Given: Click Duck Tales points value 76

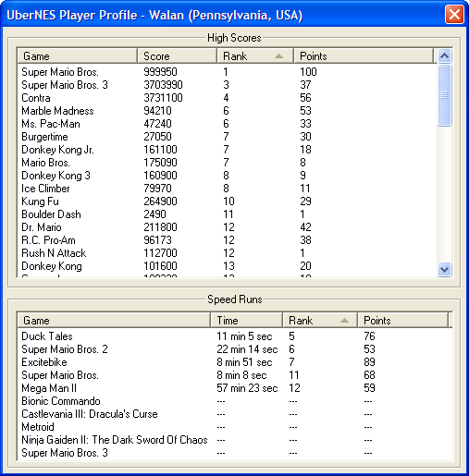Looking at the screenshot, I should point(369,336).
